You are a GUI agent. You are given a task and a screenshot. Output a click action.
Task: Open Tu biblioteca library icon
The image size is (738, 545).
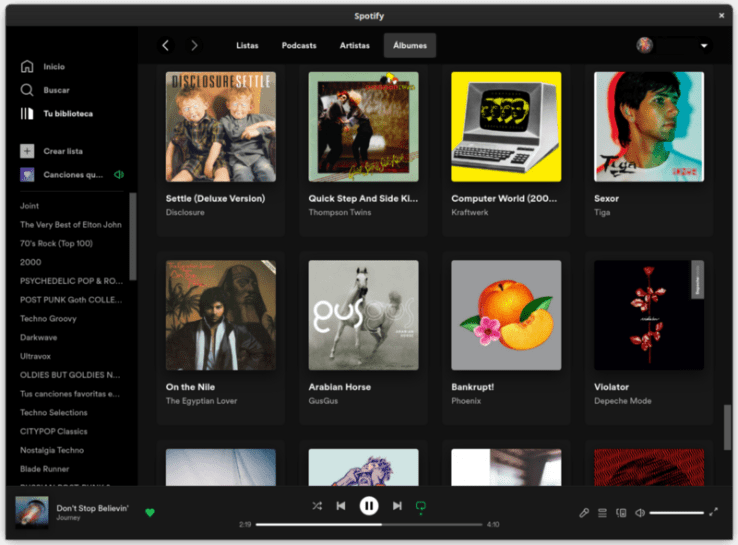click(x=27, y=113)
